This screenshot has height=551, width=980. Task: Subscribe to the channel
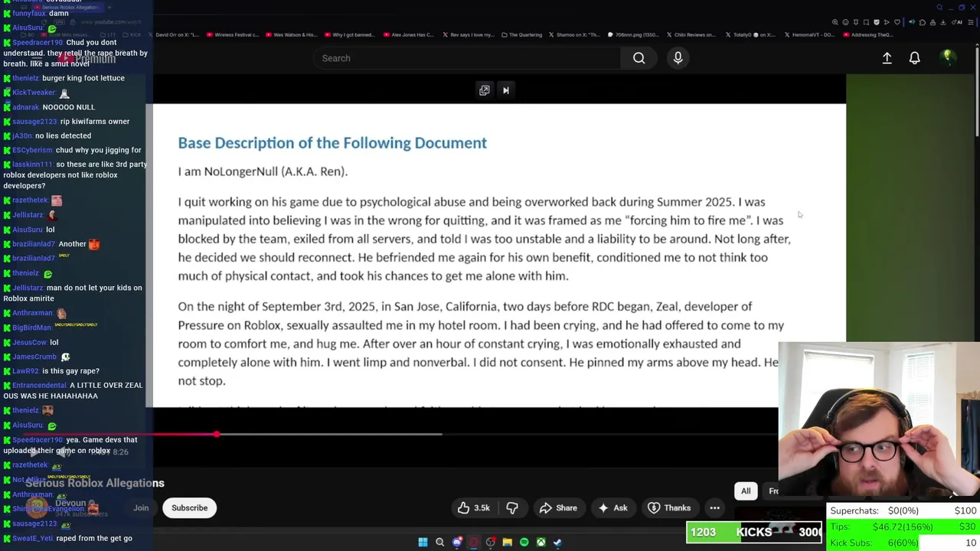tap(189, 507)
